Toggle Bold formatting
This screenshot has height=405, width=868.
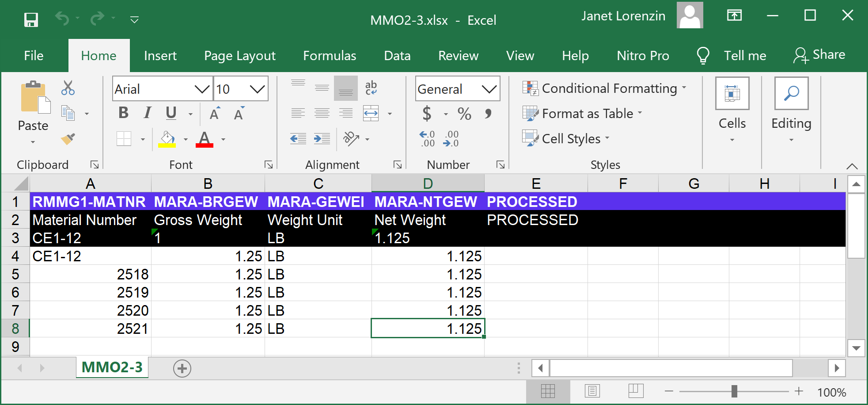click(123, 113)
